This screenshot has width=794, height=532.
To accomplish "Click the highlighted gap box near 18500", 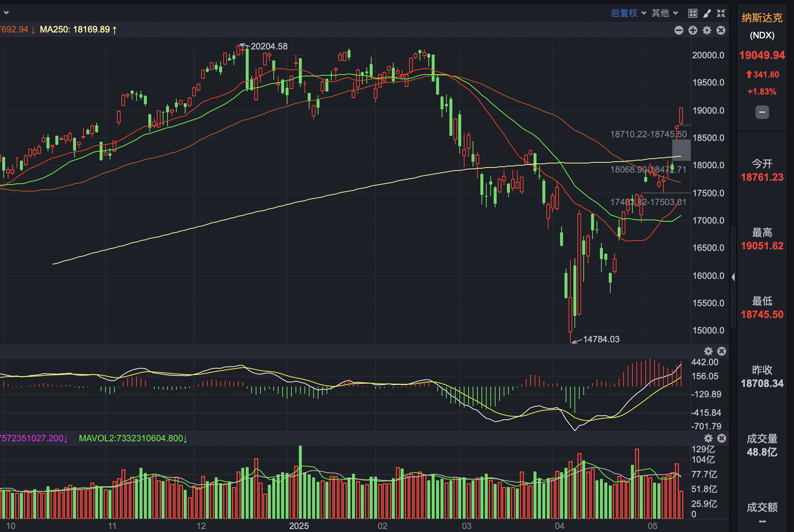I will [x=681, y=150].
